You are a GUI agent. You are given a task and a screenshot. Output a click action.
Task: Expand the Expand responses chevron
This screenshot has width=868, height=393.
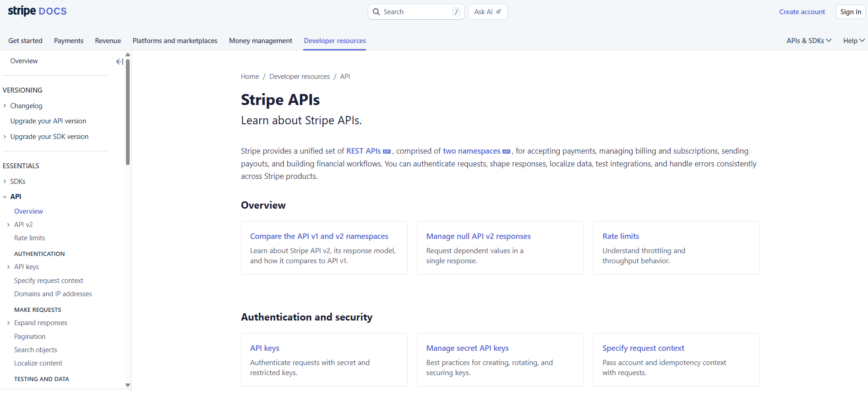(9, 323)
